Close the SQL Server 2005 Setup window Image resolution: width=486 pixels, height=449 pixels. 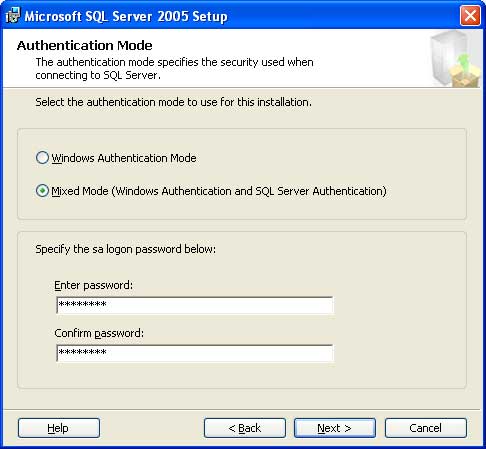pyautogui.click(x=470, y=15)
